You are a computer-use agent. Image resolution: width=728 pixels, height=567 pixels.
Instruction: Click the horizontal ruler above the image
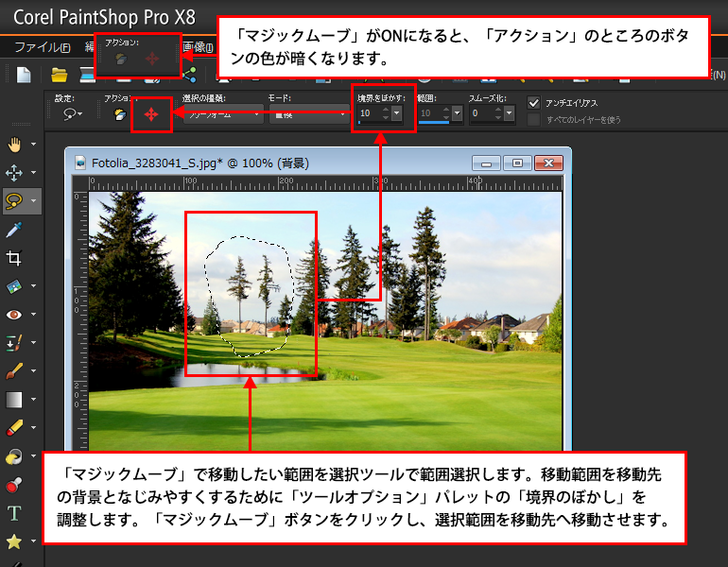point(325,184)
